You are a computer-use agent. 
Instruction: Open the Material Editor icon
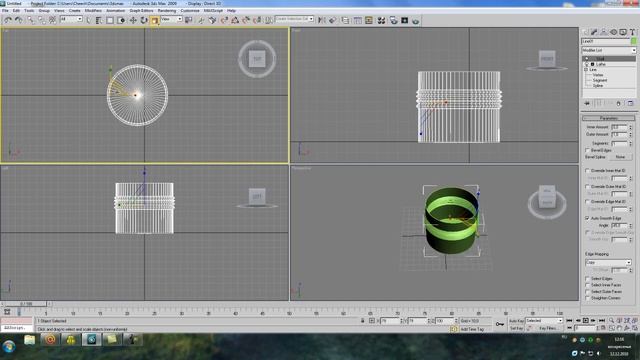pos(381,20)
